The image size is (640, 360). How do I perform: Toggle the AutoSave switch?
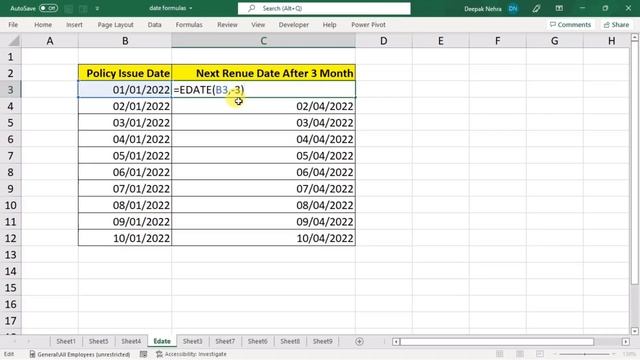(48, 8)
